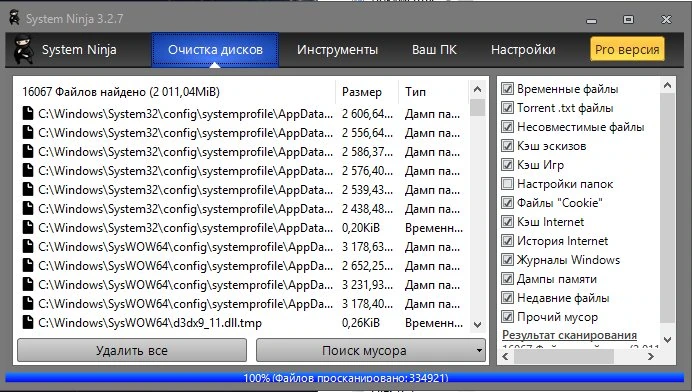Uncheck the Несовместимые файлы checkbox
The width and height of the screenshot is (692, 392).
tap(508, 127)
